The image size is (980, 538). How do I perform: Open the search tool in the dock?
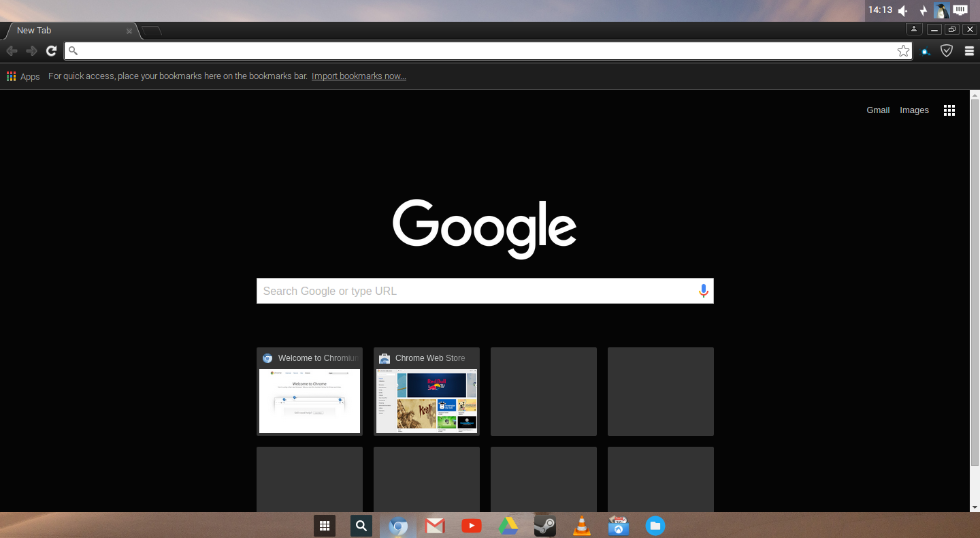tap(361, 526)
